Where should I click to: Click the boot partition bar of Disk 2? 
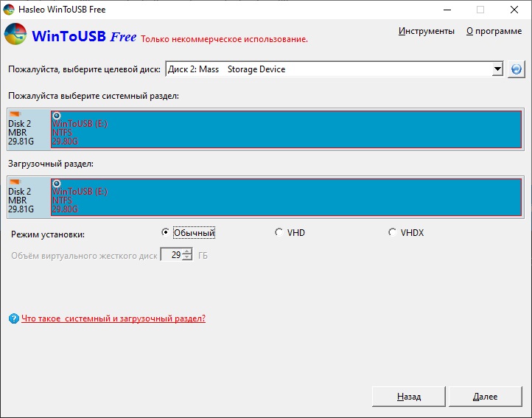point(286,198)
